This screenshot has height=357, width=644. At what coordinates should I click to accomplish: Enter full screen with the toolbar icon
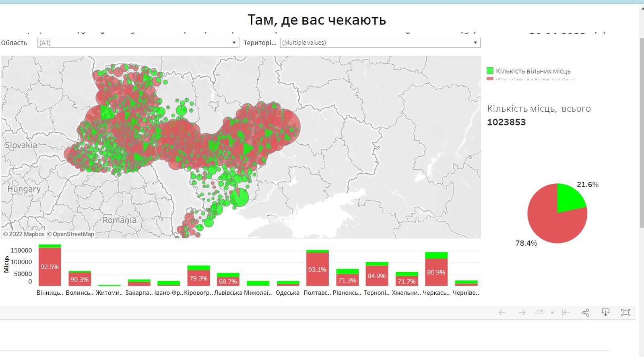625,312
